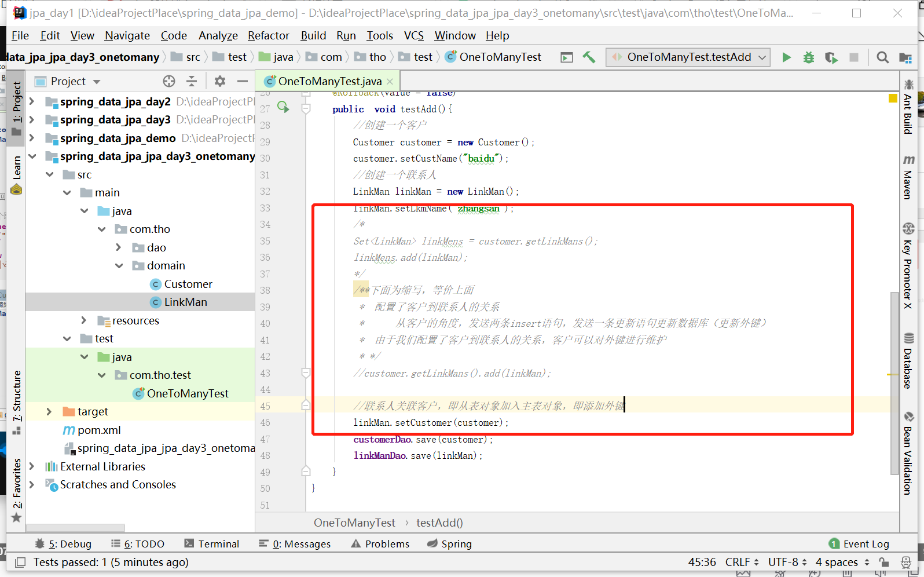Select Customer class in project tree

click(181, 284)
